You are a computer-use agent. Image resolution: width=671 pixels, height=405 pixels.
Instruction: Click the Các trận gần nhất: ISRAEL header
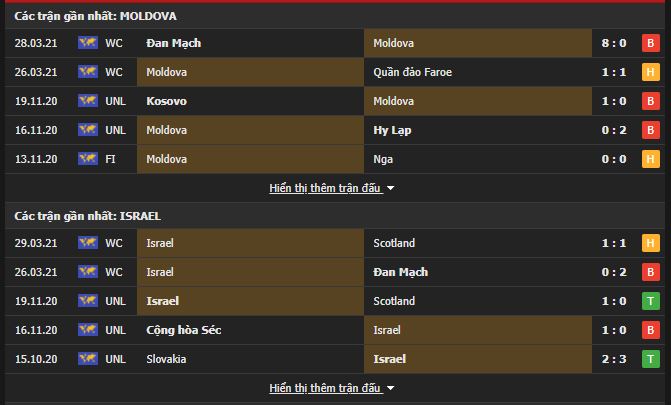[88, 216]
